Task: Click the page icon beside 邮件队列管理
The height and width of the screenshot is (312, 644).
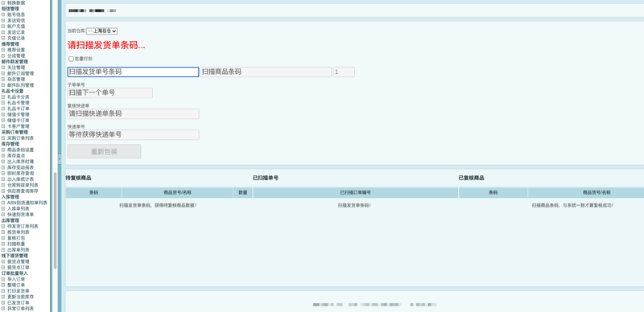Action: point(3,85)
